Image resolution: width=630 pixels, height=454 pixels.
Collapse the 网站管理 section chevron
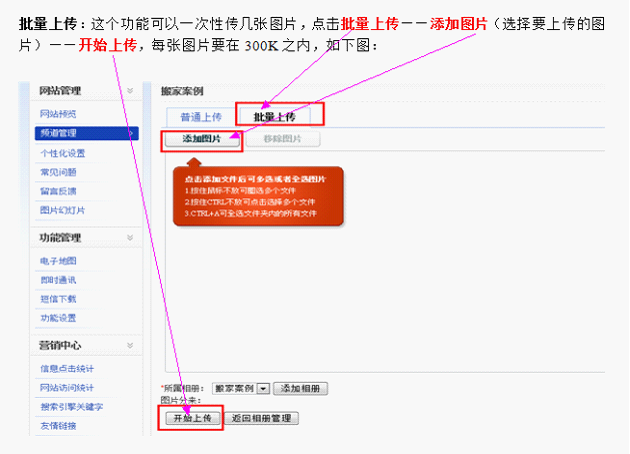coord(130,91)
